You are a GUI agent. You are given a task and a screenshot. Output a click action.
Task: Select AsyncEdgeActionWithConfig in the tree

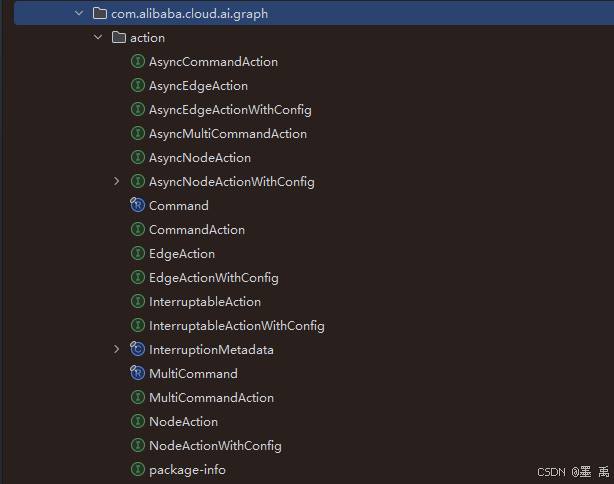[x=230, y=110]
